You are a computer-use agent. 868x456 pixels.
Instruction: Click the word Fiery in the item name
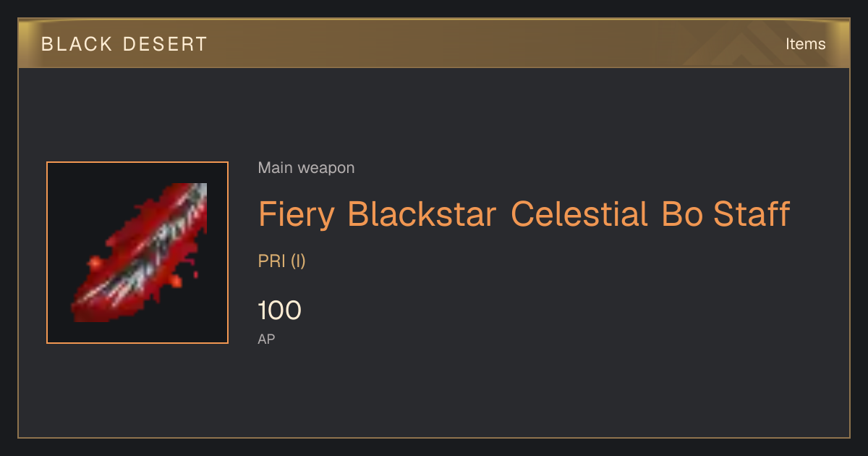pyautogui.click(x=297, y=215)
